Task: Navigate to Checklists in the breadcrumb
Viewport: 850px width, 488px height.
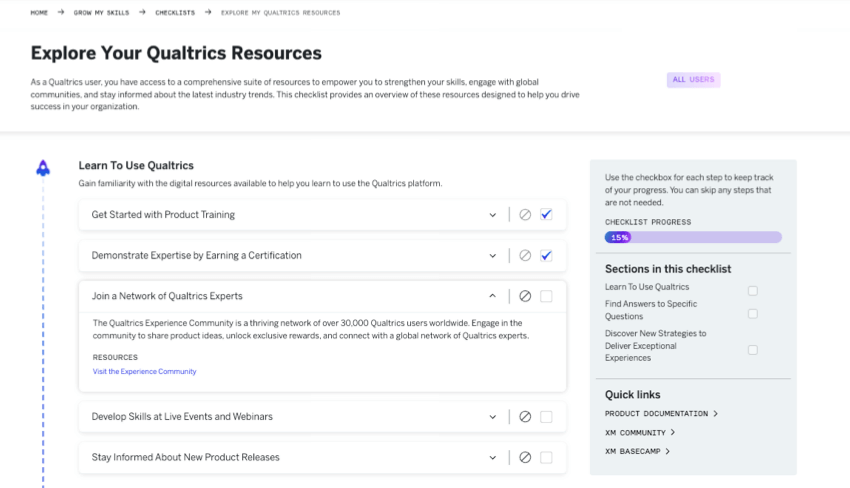Action: pos(175,13)
